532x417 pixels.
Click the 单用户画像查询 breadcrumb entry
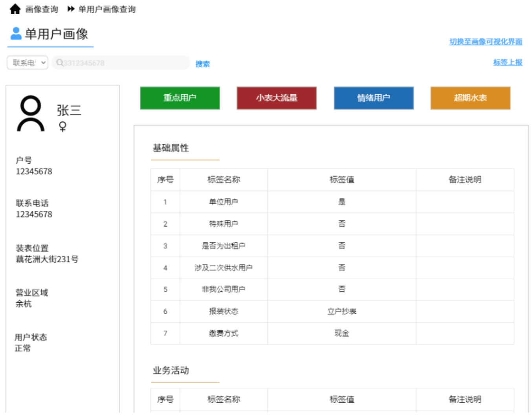click(106, 9)
